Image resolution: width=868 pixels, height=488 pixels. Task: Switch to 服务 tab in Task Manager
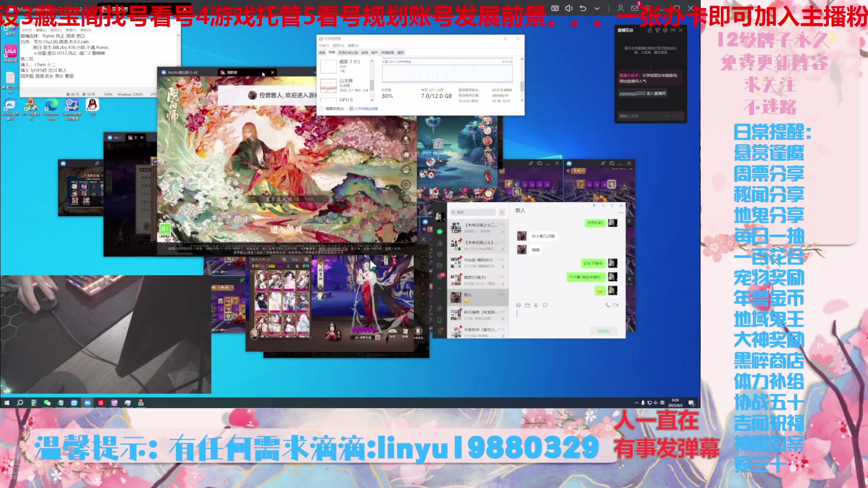click(401, 53)
